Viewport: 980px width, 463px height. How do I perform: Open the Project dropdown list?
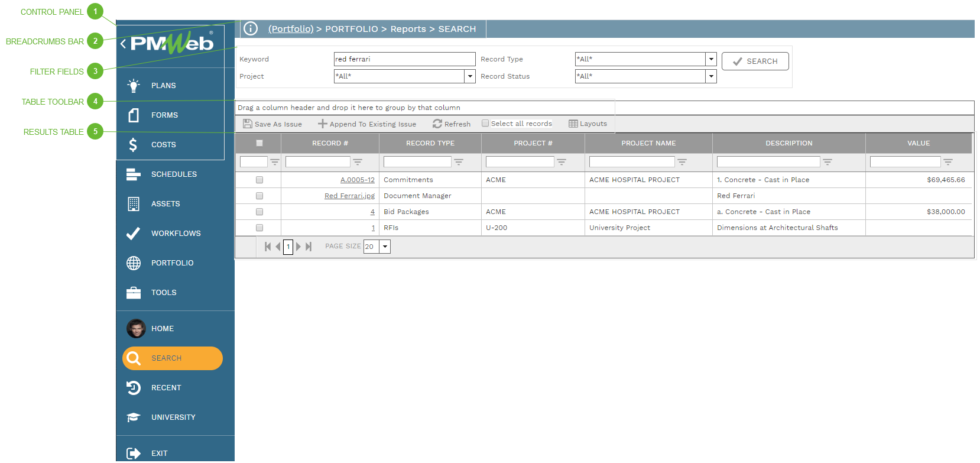(470, 76)
